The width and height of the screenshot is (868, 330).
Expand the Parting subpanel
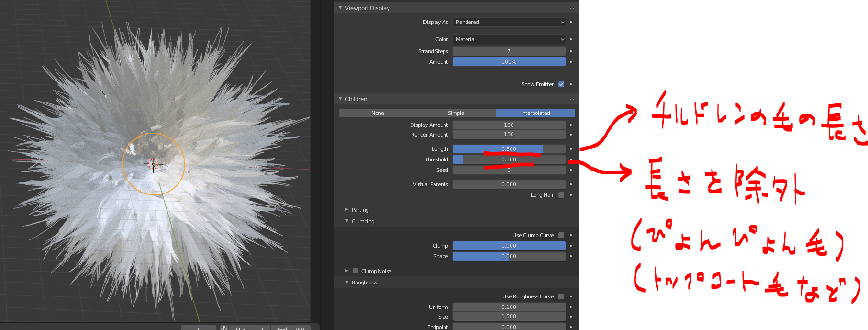click(x=347, y=209)
